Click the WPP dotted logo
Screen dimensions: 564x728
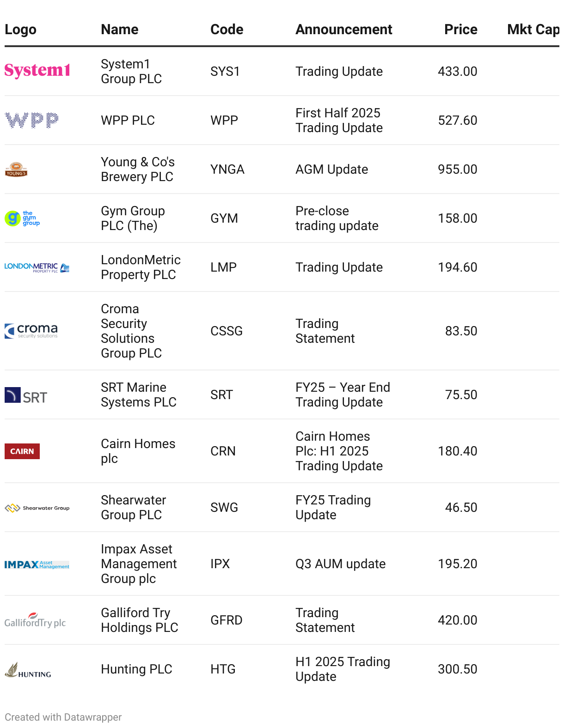click(x=31, y=120)
